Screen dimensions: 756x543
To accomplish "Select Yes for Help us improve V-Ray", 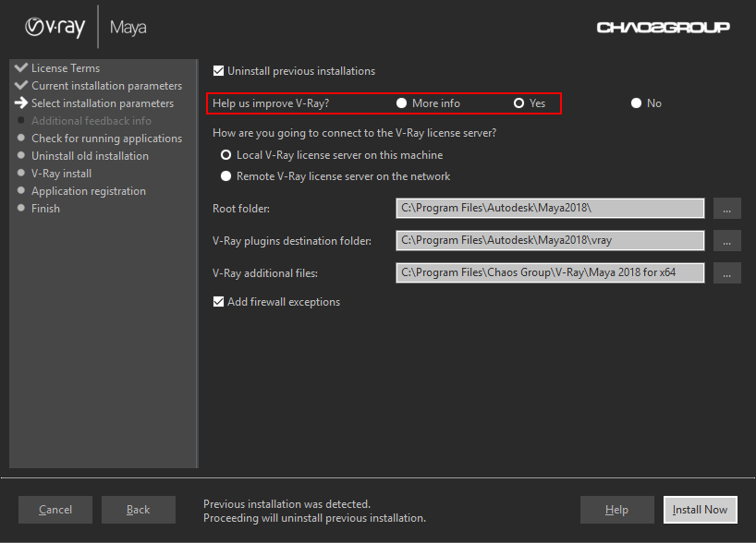I will point(518,103).
